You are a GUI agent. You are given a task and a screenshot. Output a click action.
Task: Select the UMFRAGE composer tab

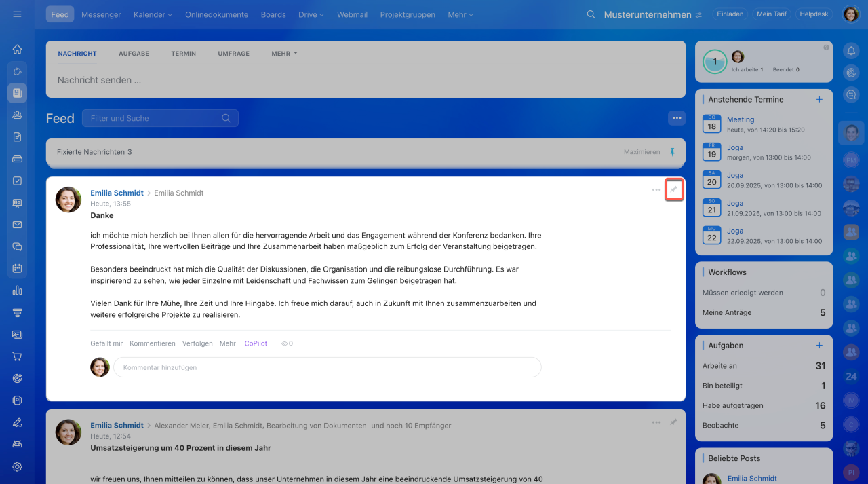(x=233, y=53)
